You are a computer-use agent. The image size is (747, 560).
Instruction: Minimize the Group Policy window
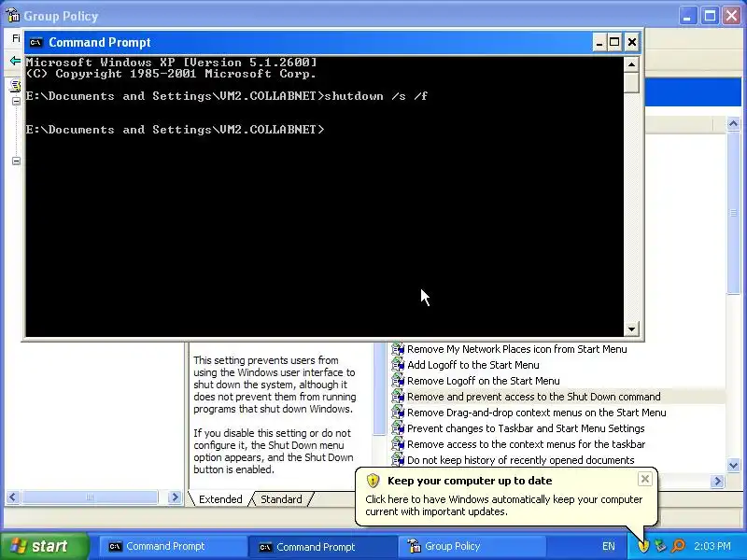[x=687, y=16]
